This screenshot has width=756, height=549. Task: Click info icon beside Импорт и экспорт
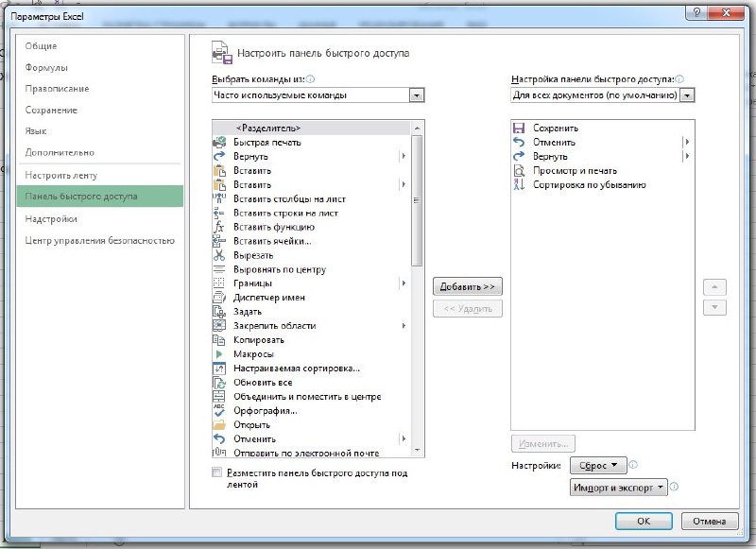point(674,487)
